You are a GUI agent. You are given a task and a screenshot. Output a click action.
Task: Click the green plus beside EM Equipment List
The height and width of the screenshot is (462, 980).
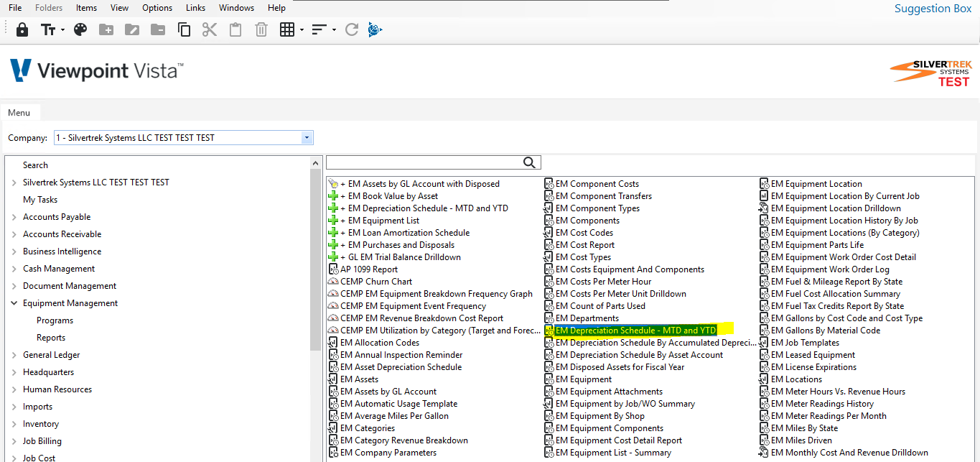tap(333, 221)
